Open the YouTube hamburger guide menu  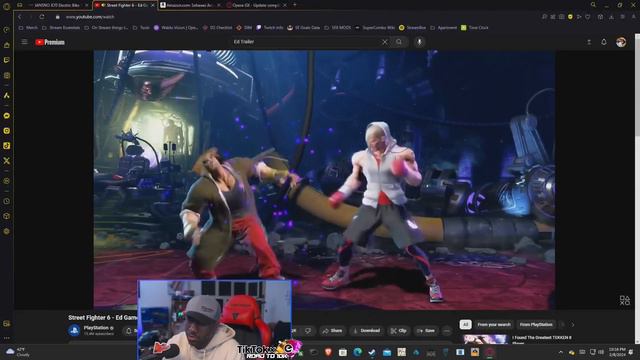point(24,42)
